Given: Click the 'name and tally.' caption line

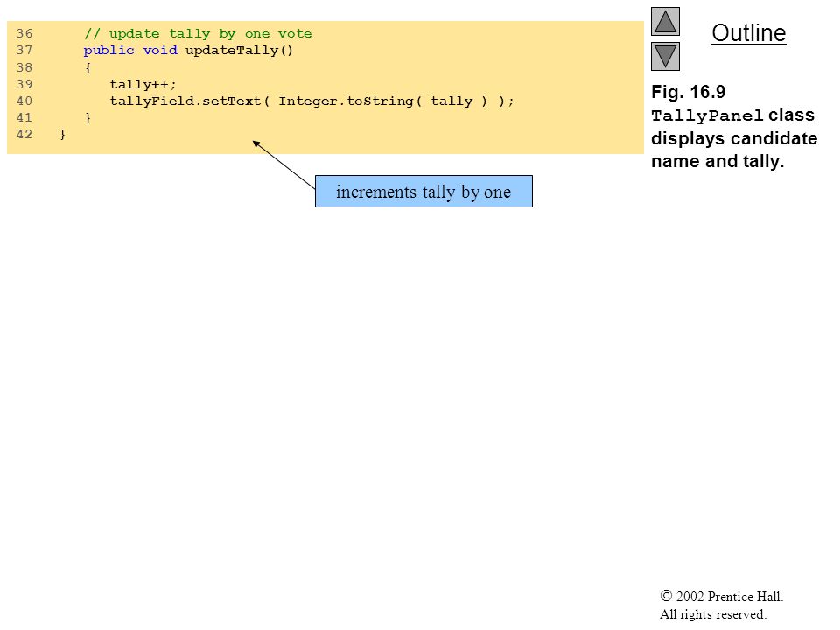Looking at the screenshot, I should [717, 161].
